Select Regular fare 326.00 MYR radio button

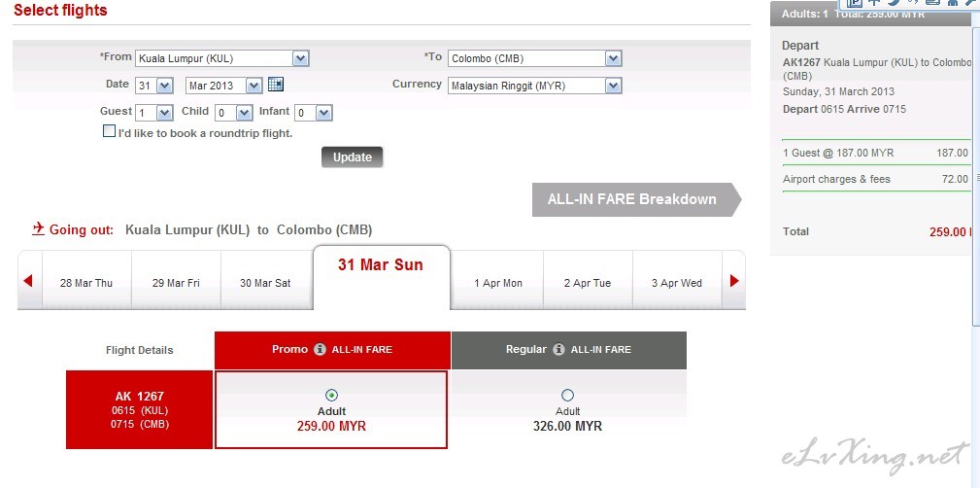point(567,395)
